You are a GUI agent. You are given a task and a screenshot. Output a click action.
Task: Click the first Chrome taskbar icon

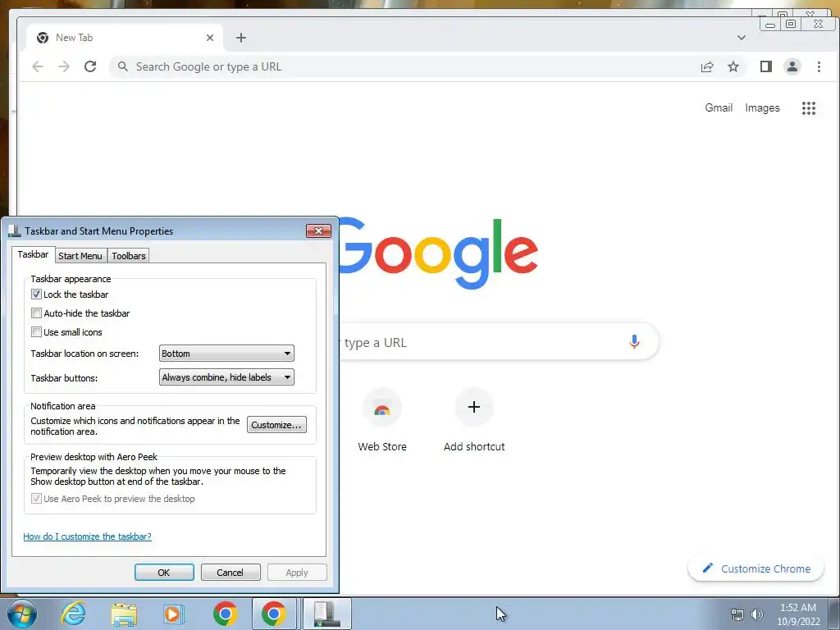tap(225, 614)
